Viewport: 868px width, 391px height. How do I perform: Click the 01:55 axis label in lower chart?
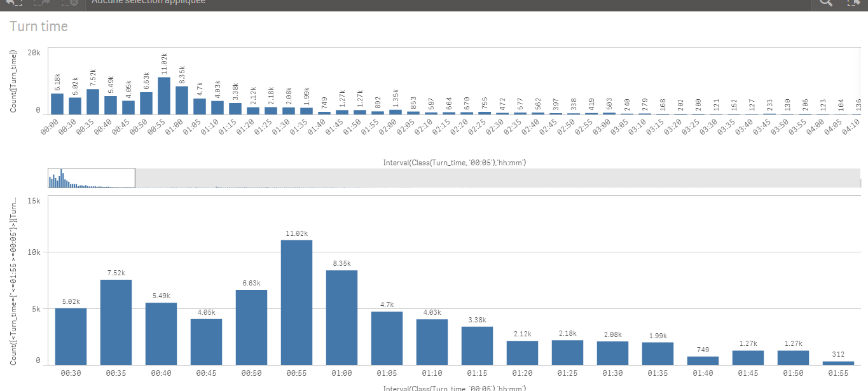pyautogui.click(x=839, y=373)
